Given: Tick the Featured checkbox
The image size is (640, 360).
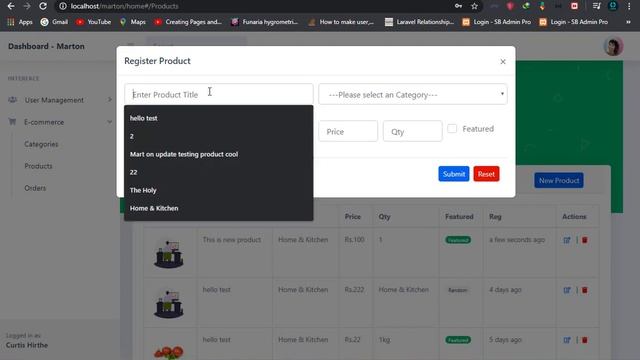Looking at the screenshot, I should pos(452,129).
